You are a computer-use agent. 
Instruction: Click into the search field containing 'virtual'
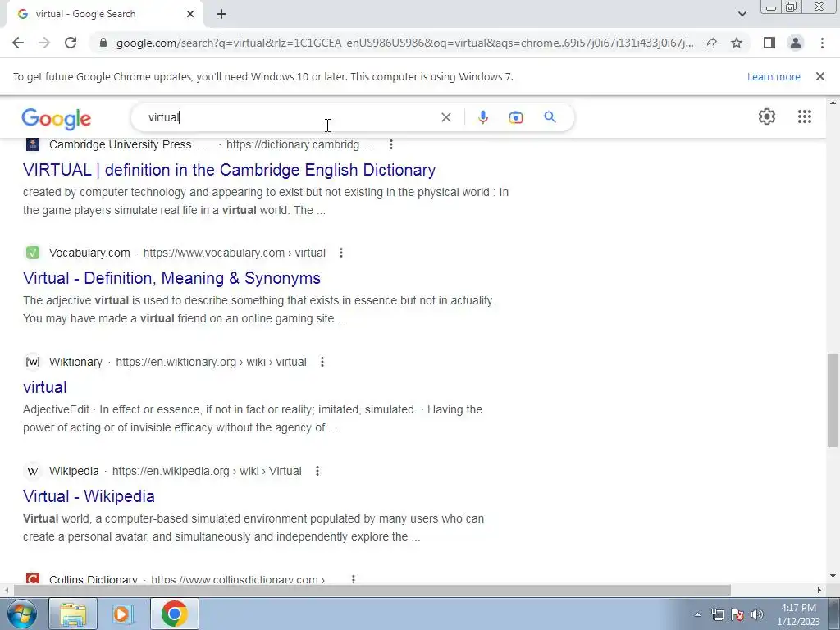tap(290, 117)
